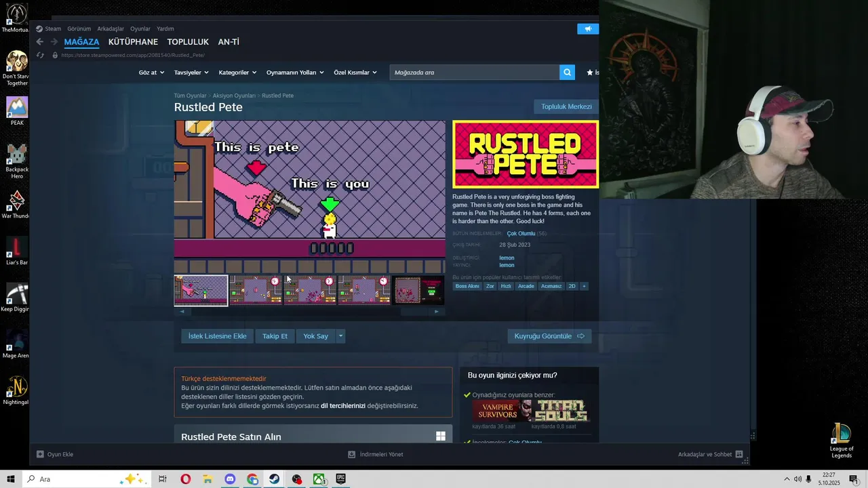
Task: Open Tüm Oyunlar breadcrumb link
Action: click(x=190, y=96)
